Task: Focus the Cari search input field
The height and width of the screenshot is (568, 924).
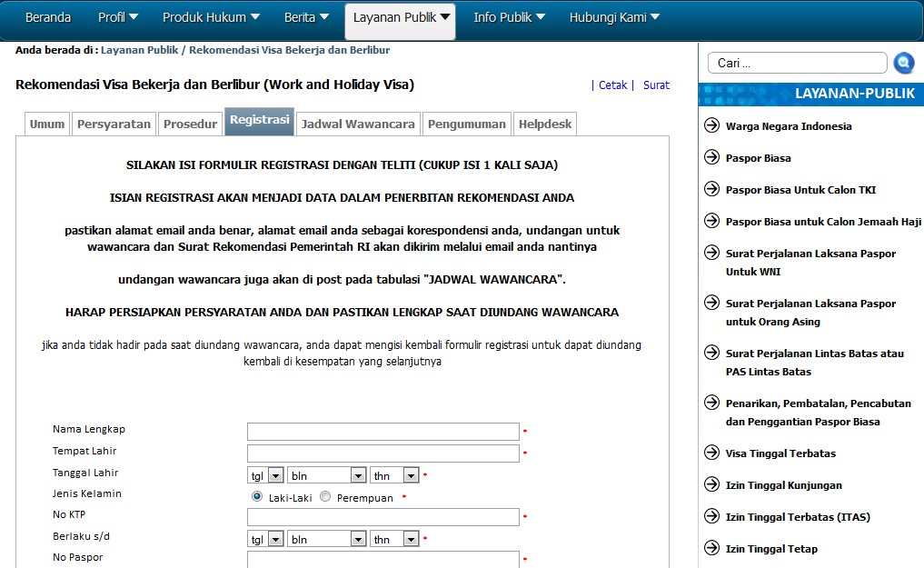Action: coord(798,63)
